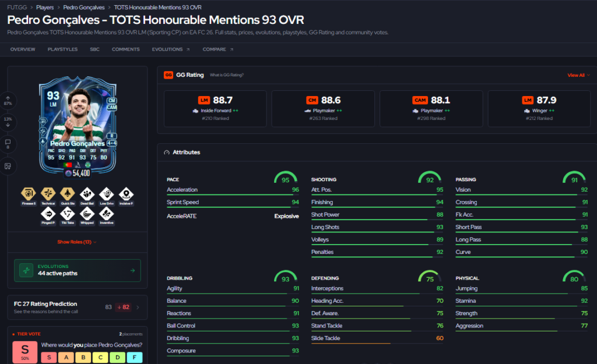The width and height of the screenshot is (597, 364).
Task: Select the Incisive Pass playstyle icon
Action: [126, 194]
